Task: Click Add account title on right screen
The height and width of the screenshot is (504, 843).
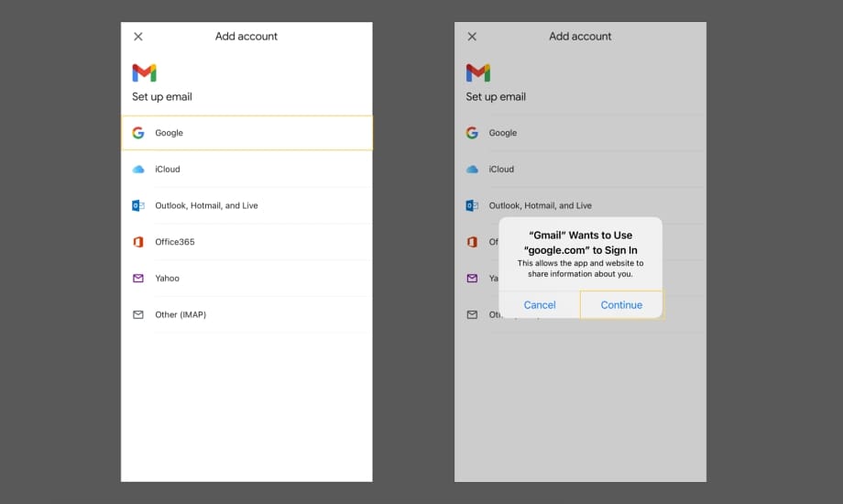Action: pos(580,37)
